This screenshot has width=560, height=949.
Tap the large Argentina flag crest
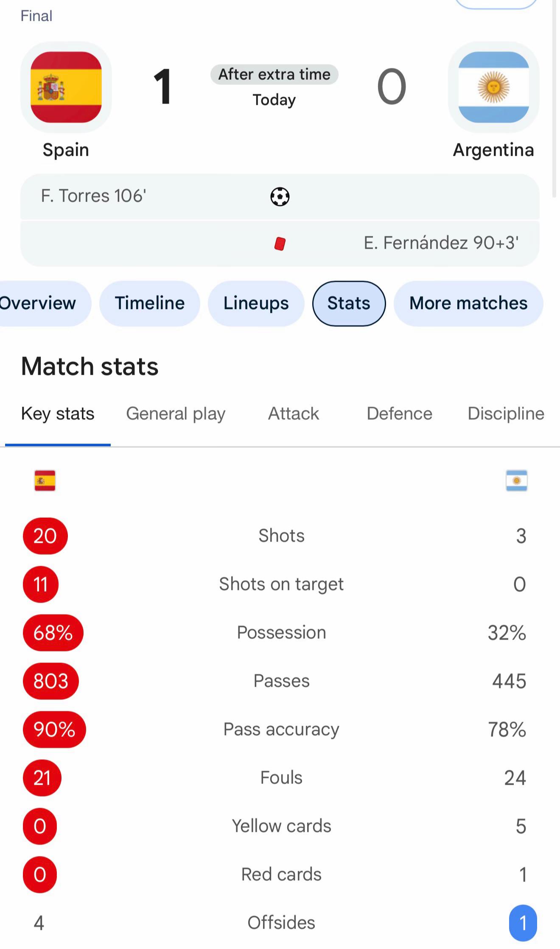[x=494, y=87]
